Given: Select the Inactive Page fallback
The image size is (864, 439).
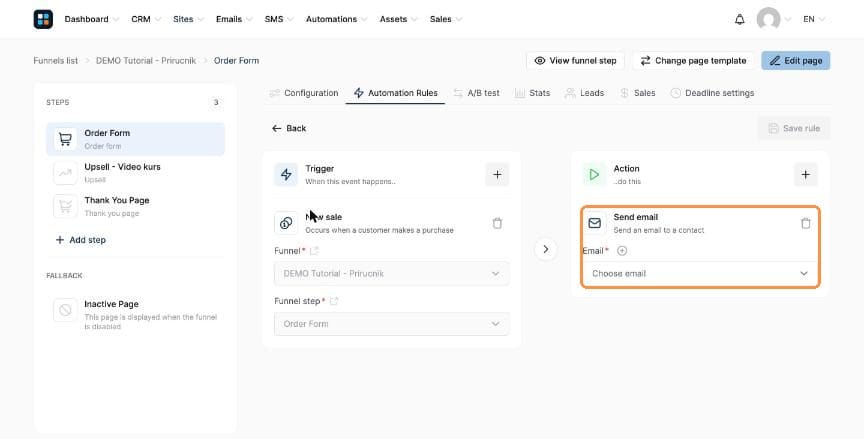Looking at the screenshot, I should 136,315.
